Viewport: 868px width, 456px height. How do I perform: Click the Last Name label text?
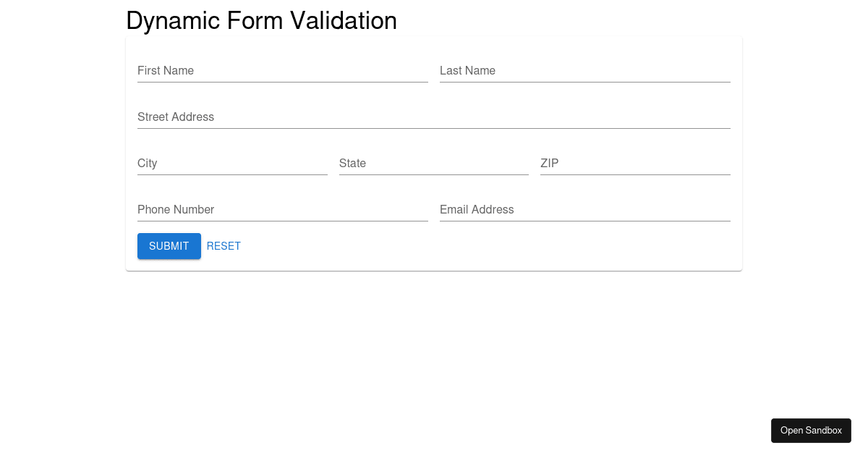pyautogui.click(x=467, y=70)
